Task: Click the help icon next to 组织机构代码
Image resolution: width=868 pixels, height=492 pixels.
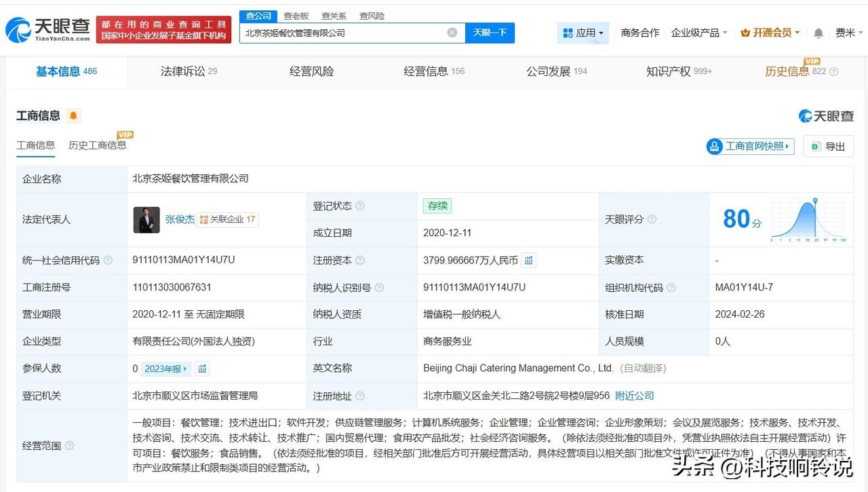Action: tap(671, 288)
